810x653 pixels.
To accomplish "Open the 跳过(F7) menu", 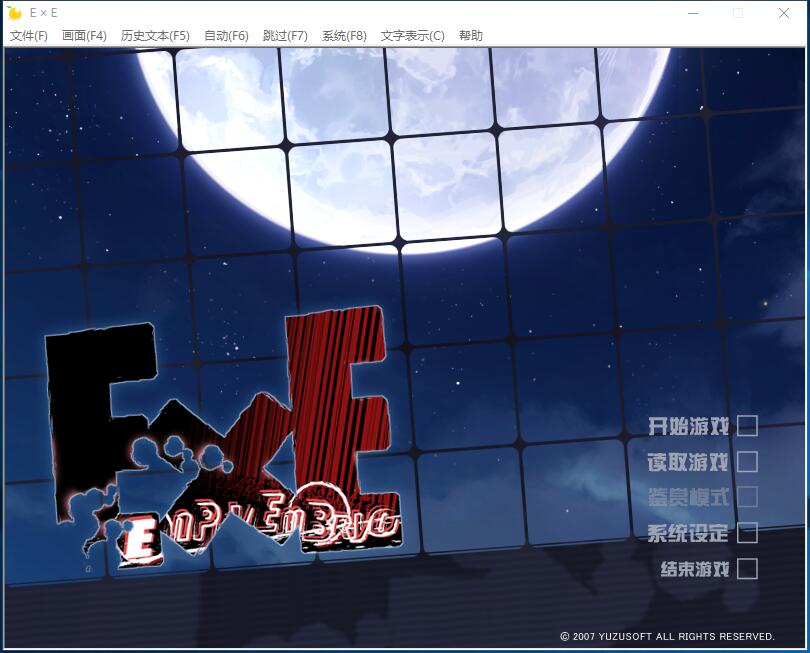I will [287, 35].
